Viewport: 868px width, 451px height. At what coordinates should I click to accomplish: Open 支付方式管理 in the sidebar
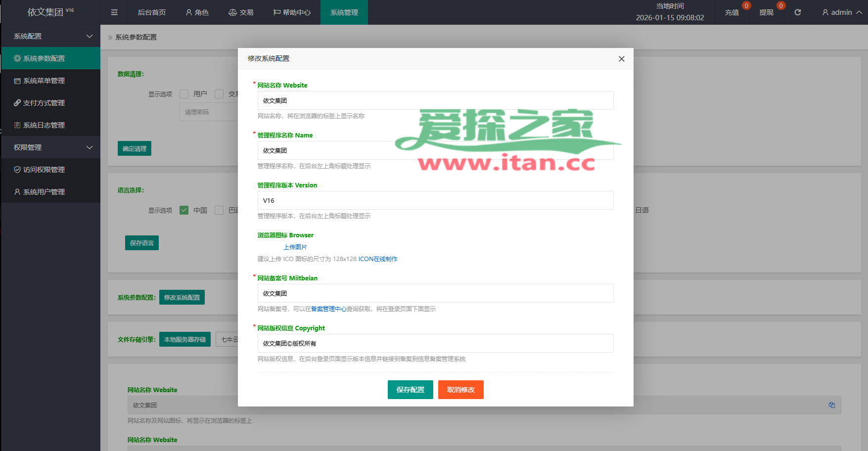[x=44, y=103]
